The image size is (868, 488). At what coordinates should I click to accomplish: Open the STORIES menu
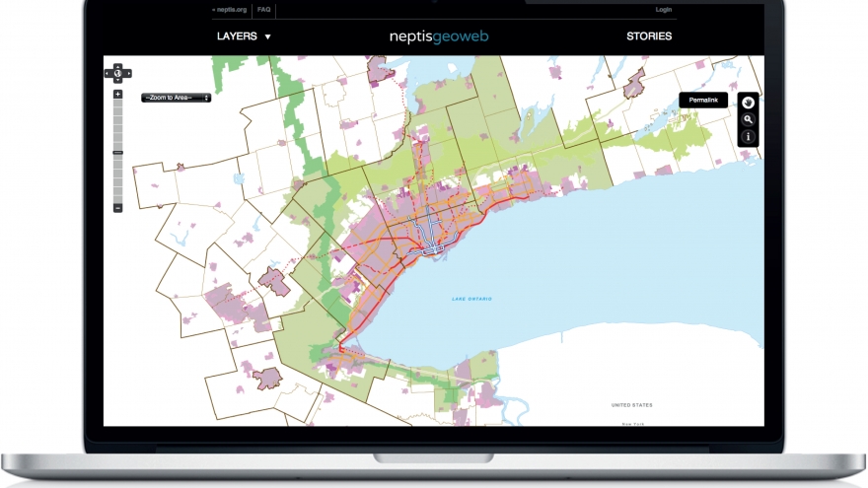(649, 36)
